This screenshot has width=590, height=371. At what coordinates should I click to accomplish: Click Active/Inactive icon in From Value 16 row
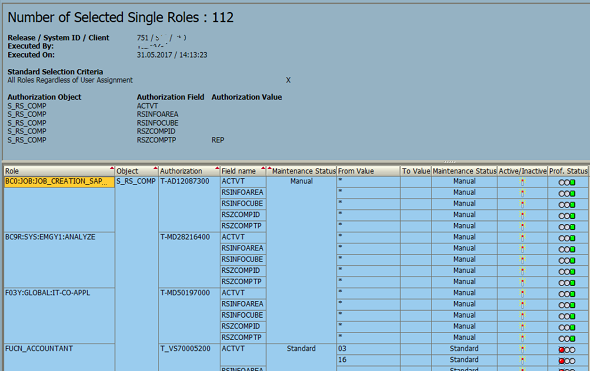coord(522,361)
